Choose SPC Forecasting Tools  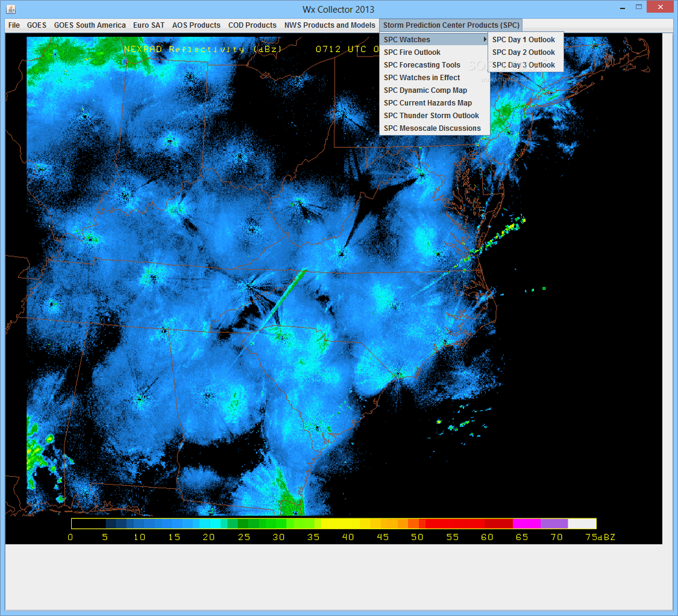pyautogui.click(x=434, y=65)
